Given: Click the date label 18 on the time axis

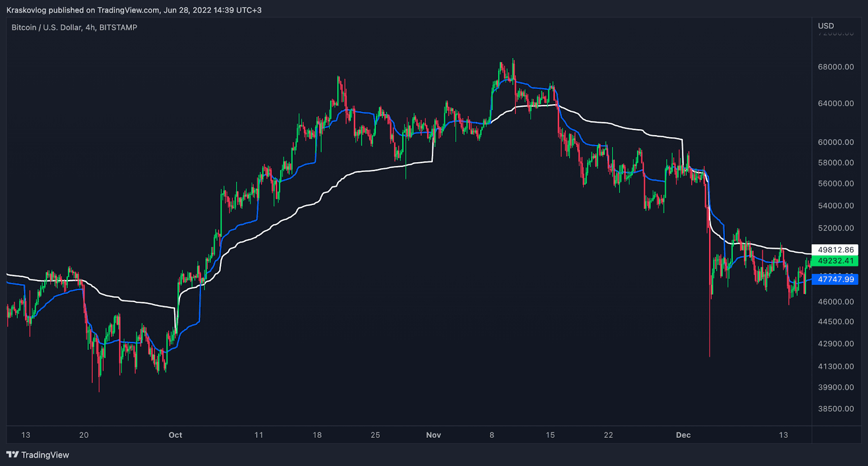Looking at the screenshot, I should 317,435.
